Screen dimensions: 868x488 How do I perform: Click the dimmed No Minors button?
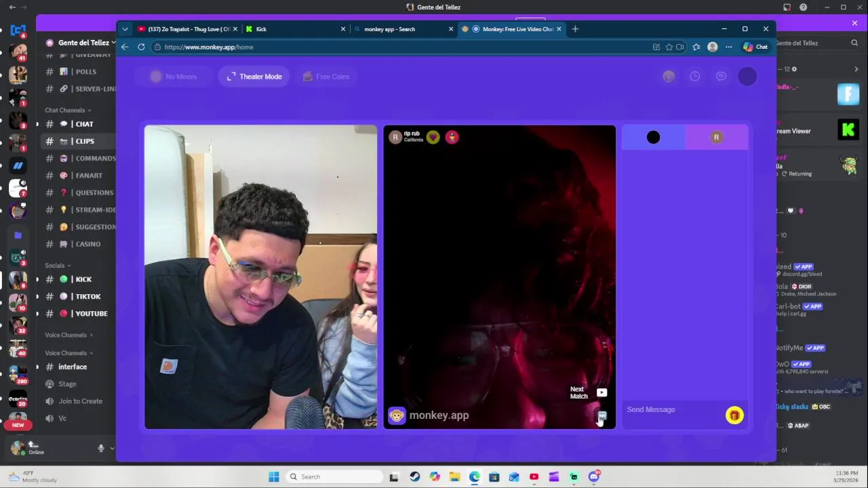[174, 77]
